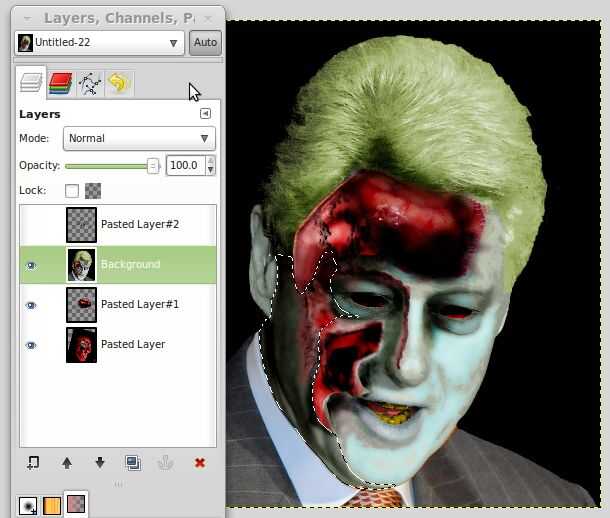Viewport: 610px width, 518px height.
Task: Open the Layers tab configuration menu
Action: point(205,114)
